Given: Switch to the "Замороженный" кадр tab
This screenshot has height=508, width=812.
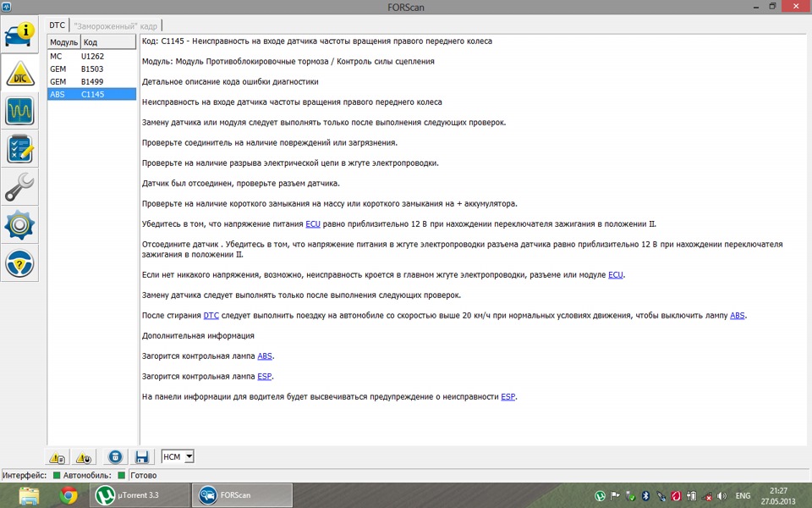Looking at the screenshot, I should [x=116, y=26].
